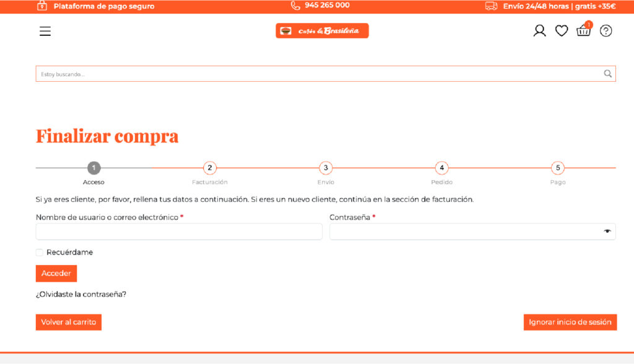Click the Finalizar compra heading
The height and width of the screenshot is (364, 634).
[x=107, y=136]
